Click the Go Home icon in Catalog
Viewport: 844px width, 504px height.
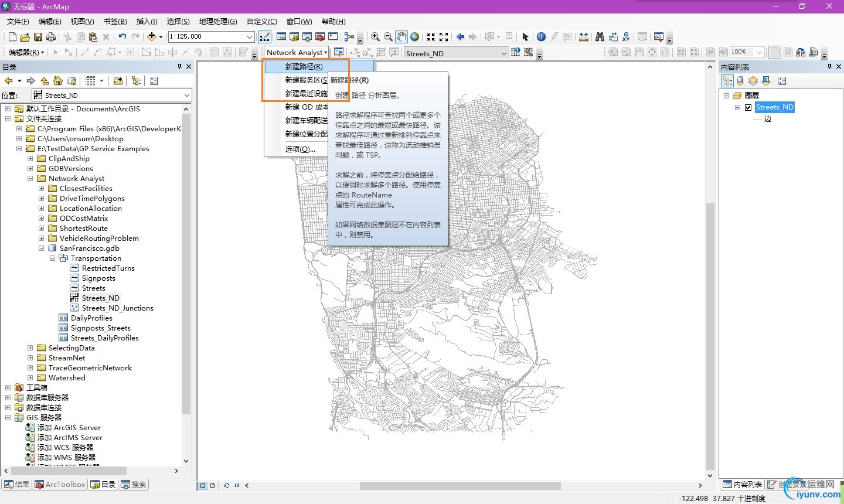58,81
